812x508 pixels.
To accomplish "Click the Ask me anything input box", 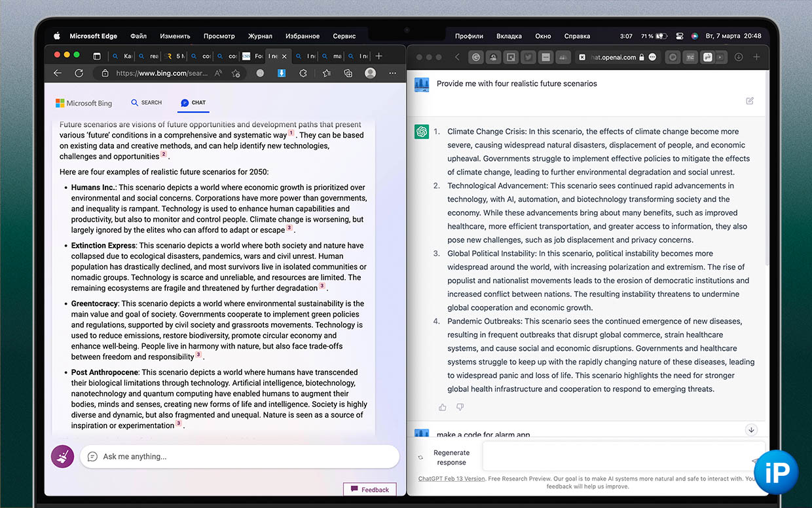I will point(240,456).
